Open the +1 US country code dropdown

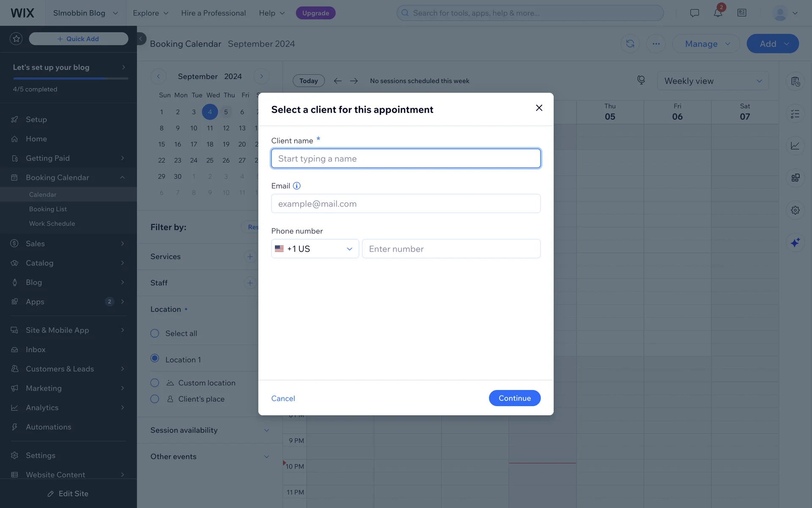[x=315, y=249]
